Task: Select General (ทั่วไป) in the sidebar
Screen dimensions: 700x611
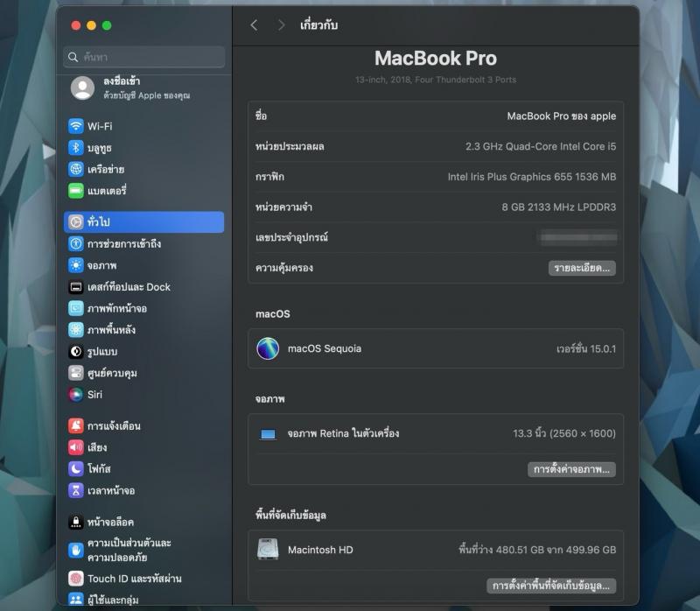Action: [x=143, y=222]
